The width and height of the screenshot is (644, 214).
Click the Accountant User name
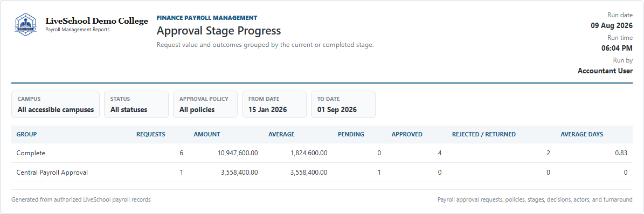coord(605,71)
